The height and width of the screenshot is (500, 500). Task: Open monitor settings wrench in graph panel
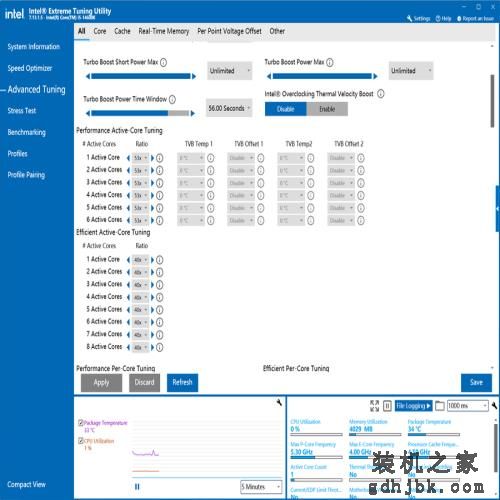click(x=279, y=403)
